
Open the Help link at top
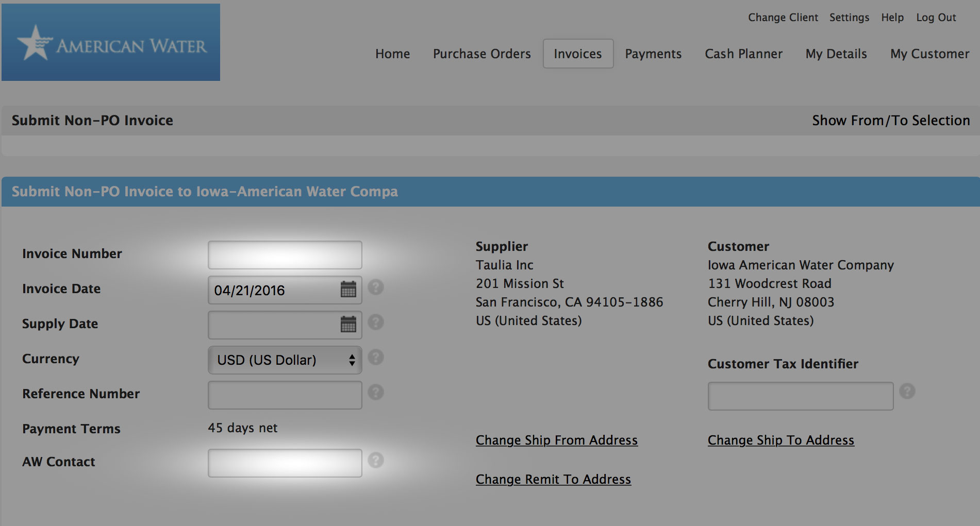pos(892,18)
